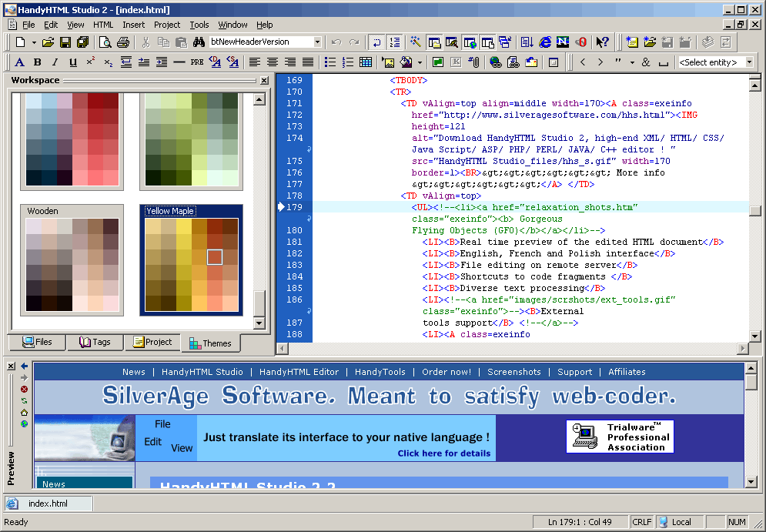Insert subscript tag
Image resolution: width=766 pixels, height=532 pixels.
coord(109,62)
